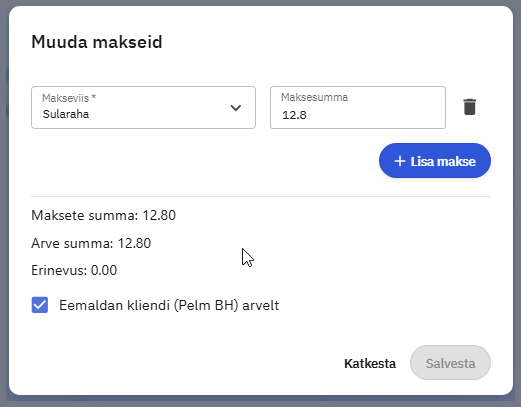The image size is (521, 407).
Task: Add another payment with Lisa makse
Action: [x=435, y=161]
